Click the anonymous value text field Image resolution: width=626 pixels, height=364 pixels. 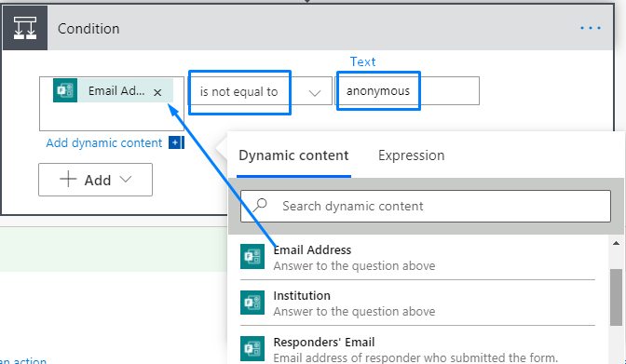[407, 91]
